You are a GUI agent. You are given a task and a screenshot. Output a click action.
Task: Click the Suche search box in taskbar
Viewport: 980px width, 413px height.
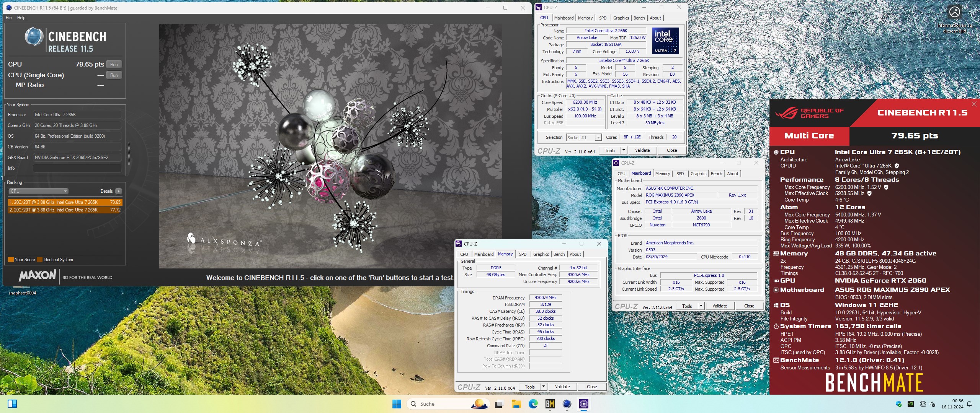(x=448, y=404)
